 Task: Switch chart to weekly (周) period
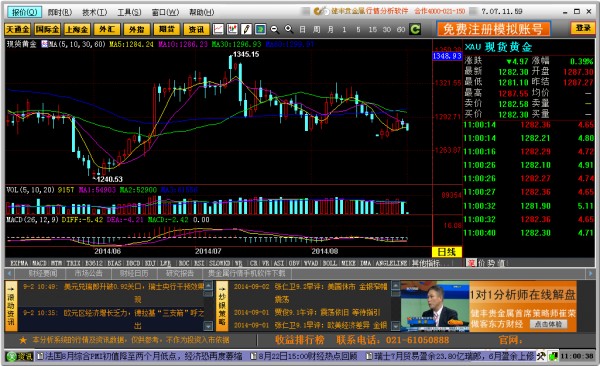[x=316, y=29]
